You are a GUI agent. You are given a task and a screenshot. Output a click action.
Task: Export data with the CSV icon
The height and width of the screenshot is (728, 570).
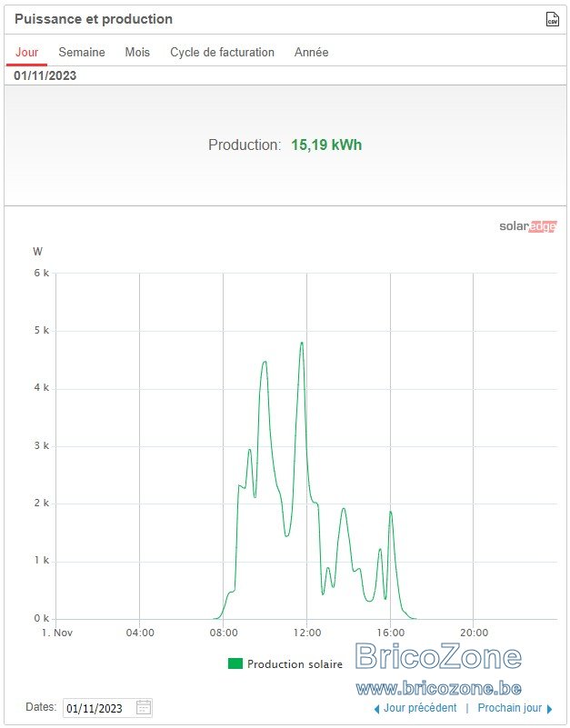point(553,19)
